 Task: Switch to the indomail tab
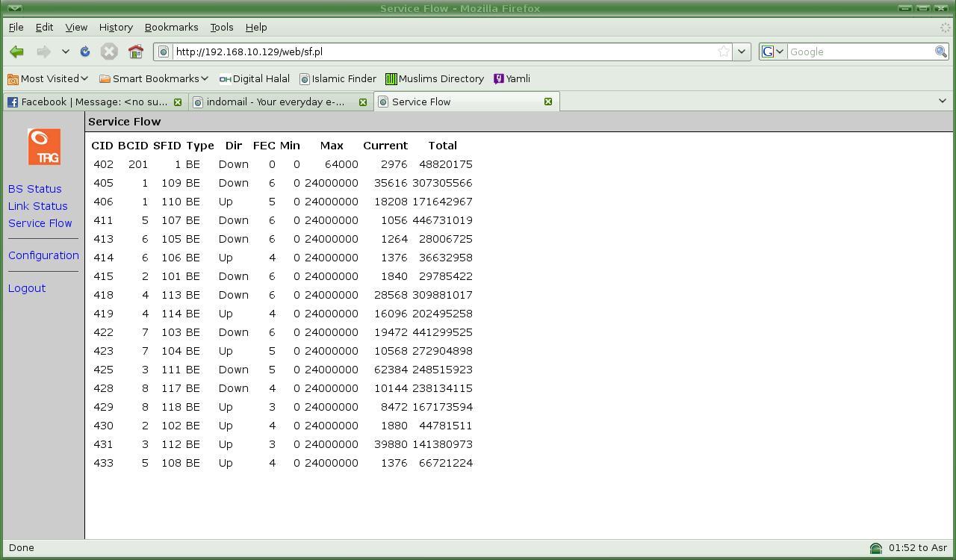click(275, 102)
